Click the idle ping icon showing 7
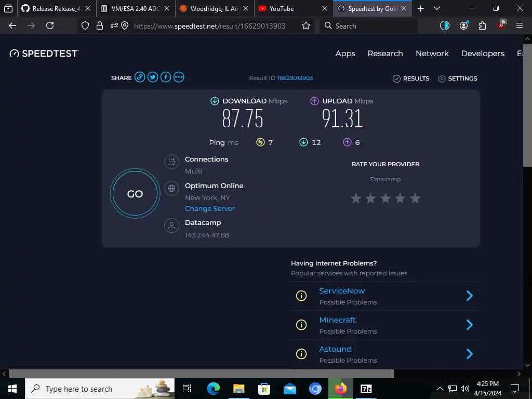The height and width of the screenshot is (399, 532). click(260, 142)
